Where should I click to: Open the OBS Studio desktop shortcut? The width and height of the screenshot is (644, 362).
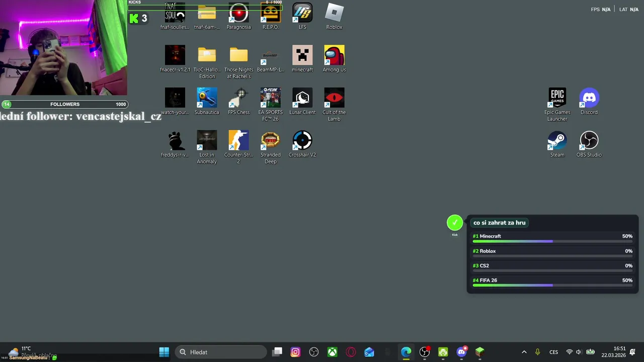(x=589, y=144)
